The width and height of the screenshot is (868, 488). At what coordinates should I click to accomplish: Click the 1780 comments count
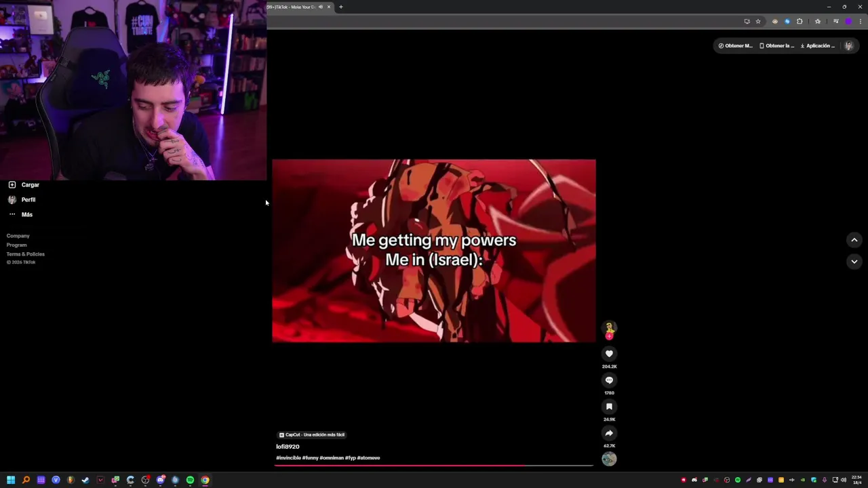(x=609, y=393)
